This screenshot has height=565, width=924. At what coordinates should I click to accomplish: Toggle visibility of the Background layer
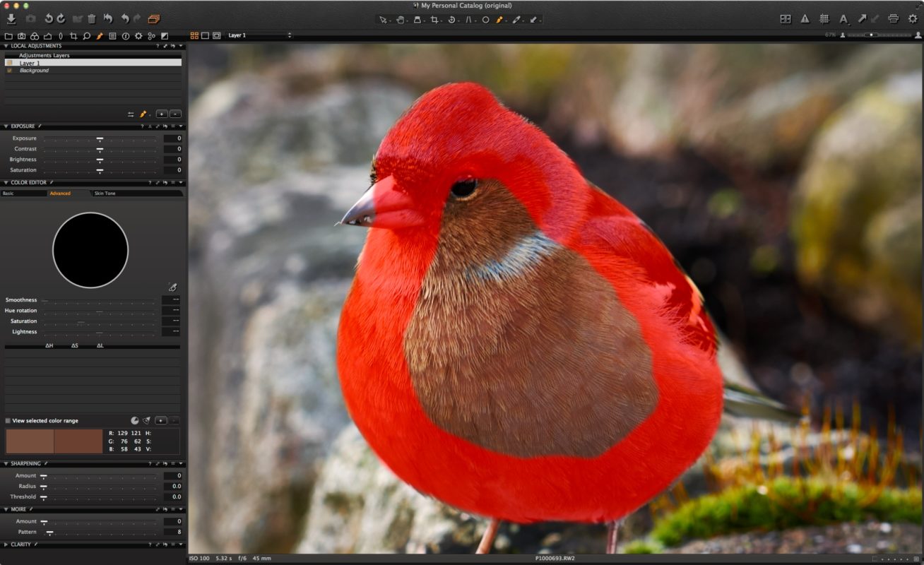pos(8,70)
